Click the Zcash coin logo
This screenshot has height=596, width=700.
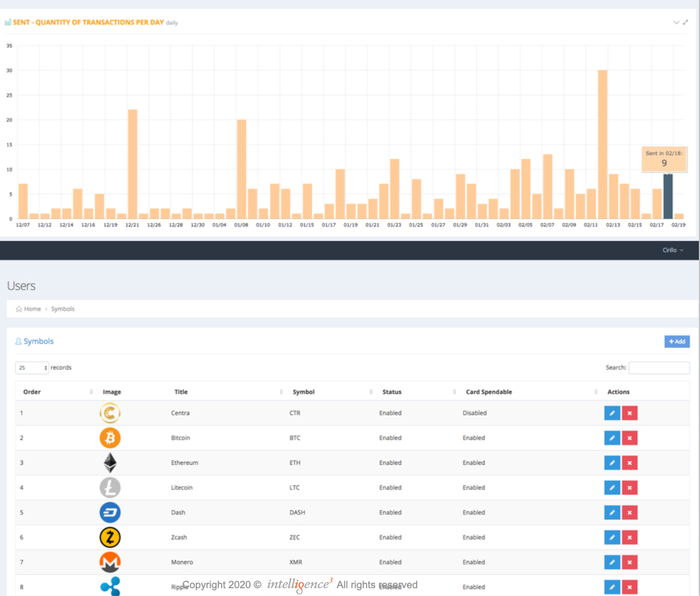pos(110,537)
